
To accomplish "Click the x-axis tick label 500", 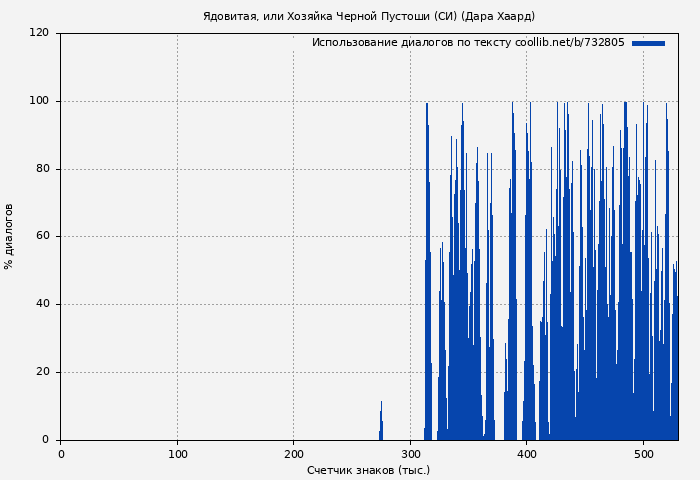I will [x=643, y=453].
